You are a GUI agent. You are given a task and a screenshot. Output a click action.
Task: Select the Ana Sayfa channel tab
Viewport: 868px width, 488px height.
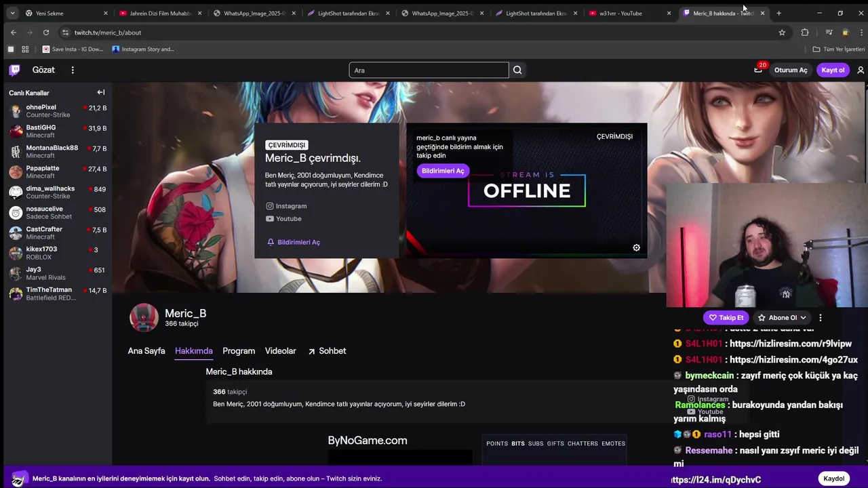(x=146, y=351)
